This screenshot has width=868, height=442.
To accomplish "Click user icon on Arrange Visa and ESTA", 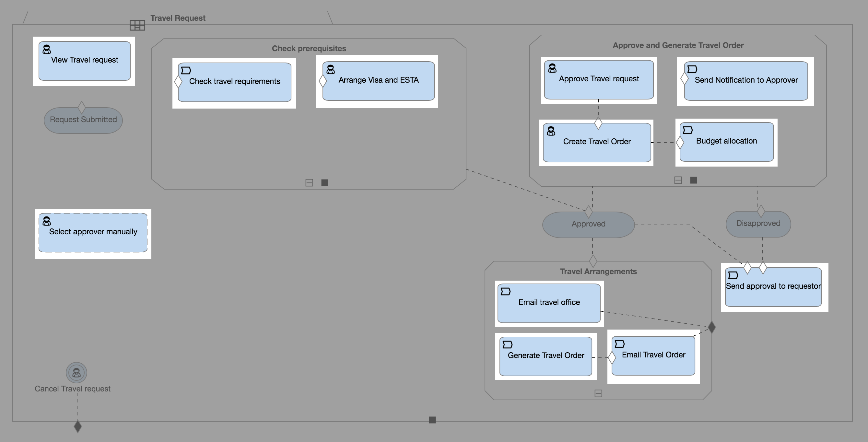I will pos(331,69).
